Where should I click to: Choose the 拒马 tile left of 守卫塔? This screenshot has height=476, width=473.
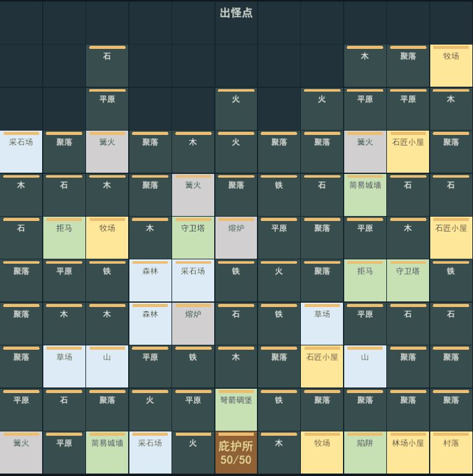[x=365, y=280]
